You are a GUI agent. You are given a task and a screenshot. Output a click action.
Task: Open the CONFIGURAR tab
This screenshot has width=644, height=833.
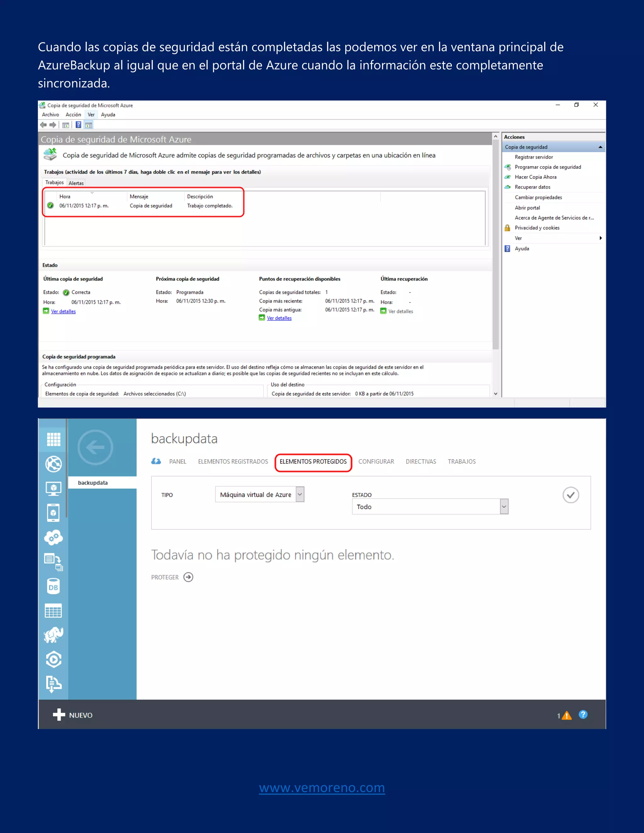pyautogui.click(x=376, y=461)
